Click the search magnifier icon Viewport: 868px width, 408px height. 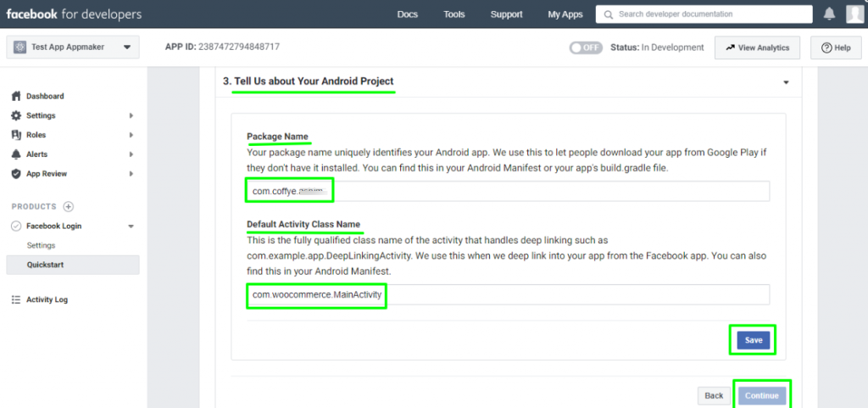click(609, 14)
